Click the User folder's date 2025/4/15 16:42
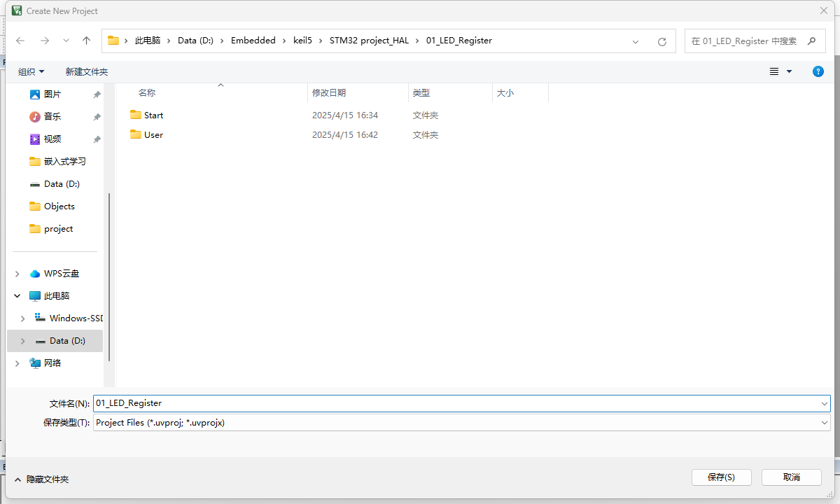This screenshot has width=840, height=504. point(345,134)
